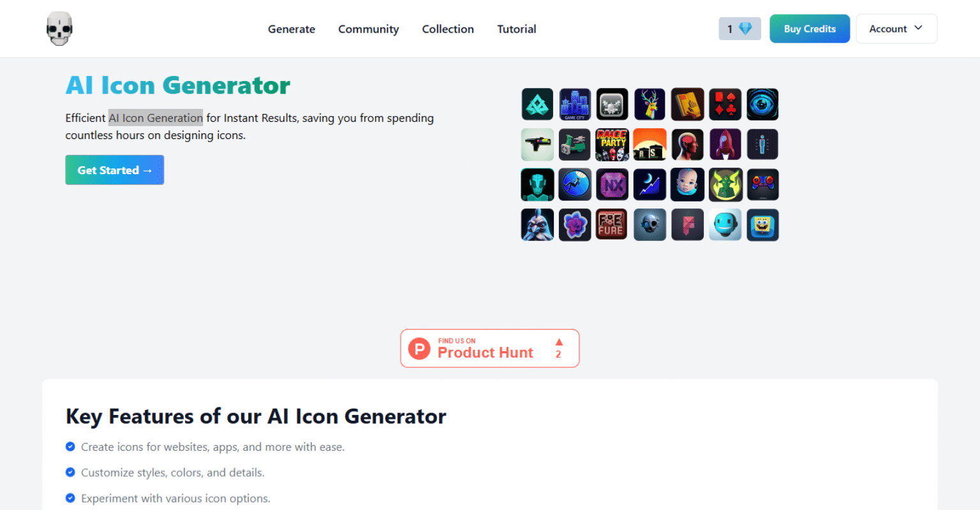
Task: Choose the red playing card suits icon
Action: [725, 104]
